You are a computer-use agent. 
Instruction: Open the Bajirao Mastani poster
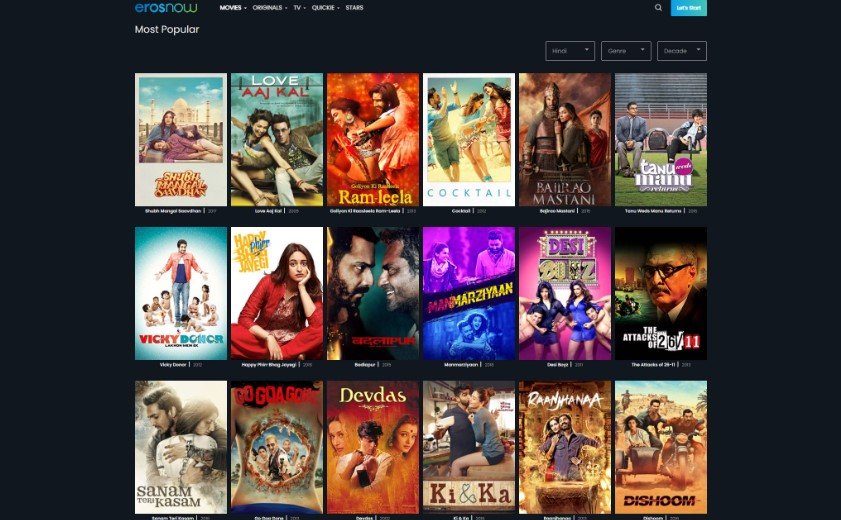[565, 139]
